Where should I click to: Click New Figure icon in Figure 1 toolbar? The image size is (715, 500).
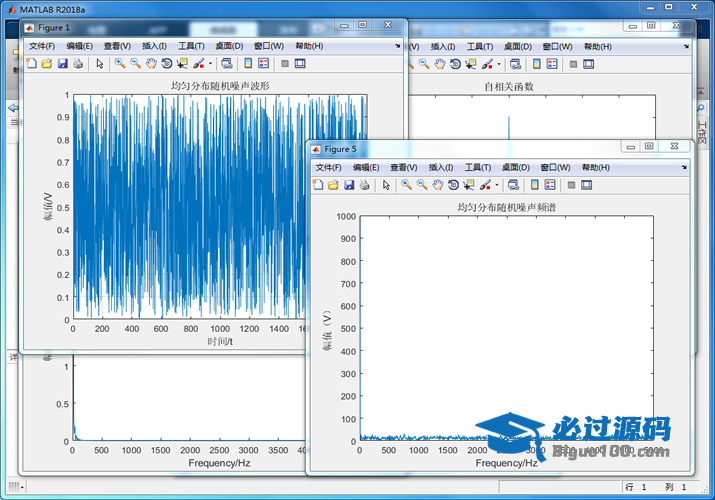tap(31, 64)
